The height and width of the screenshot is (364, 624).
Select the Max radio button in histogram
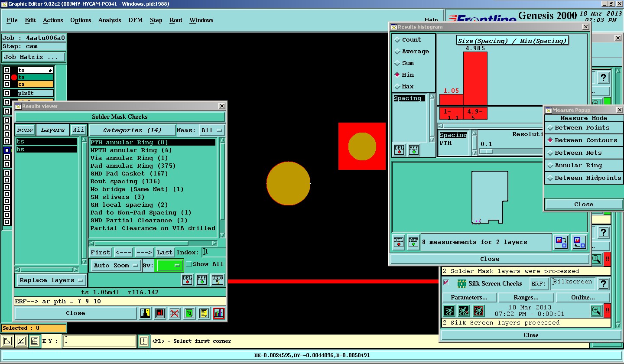[x=397, y=86]
